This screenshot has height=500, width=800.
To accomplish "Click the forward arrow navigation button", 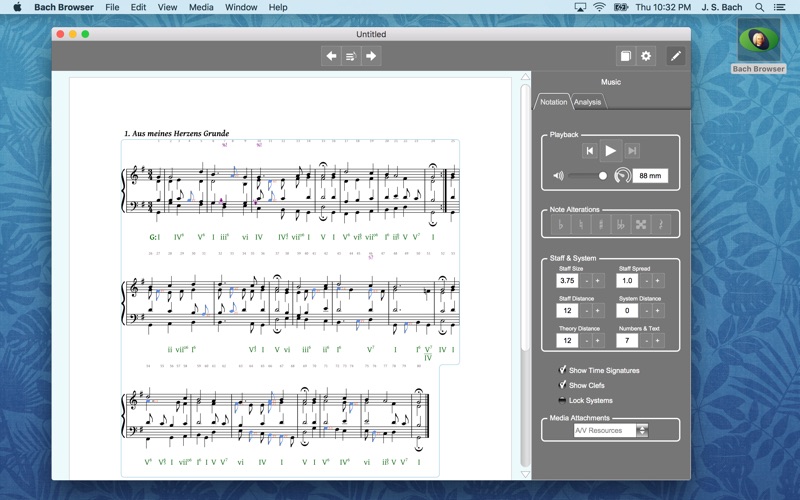I will coord(371,56).
